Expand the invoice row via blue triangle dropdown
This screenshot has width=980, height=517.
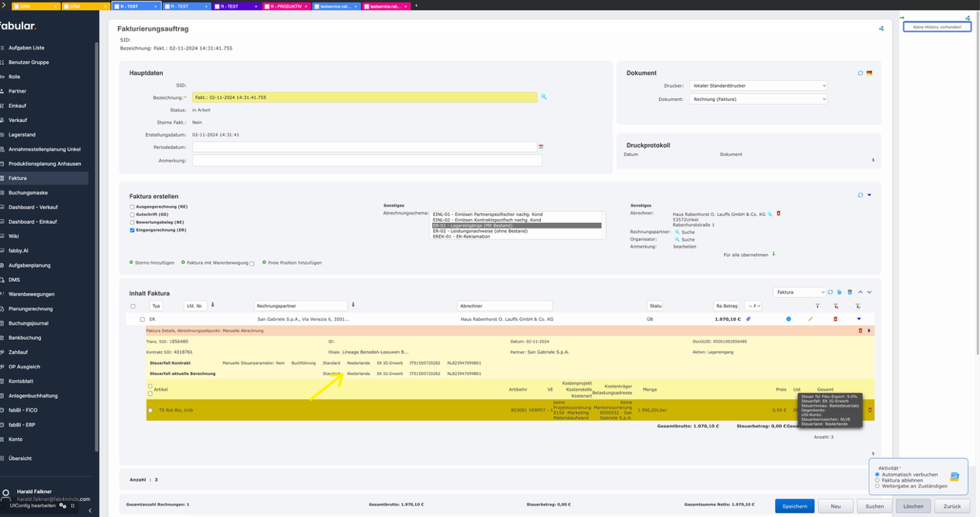point(859,319)
